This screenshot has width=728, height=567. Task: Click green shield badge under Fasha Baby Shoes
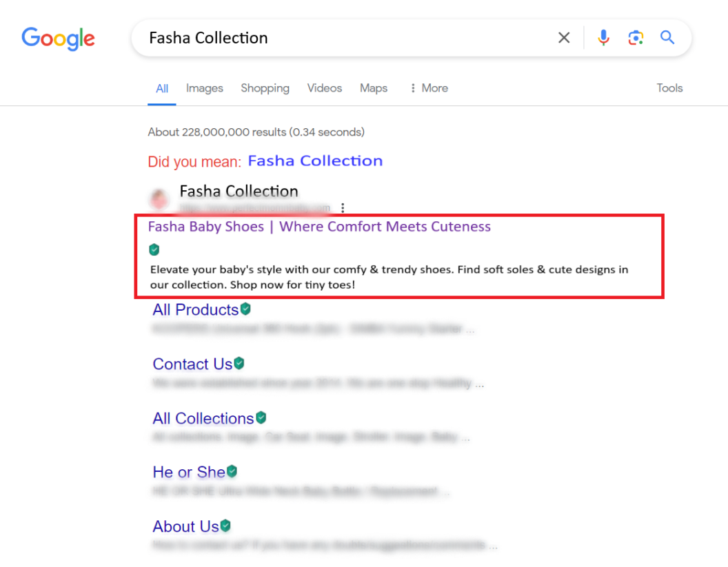[x=154, y=249]
